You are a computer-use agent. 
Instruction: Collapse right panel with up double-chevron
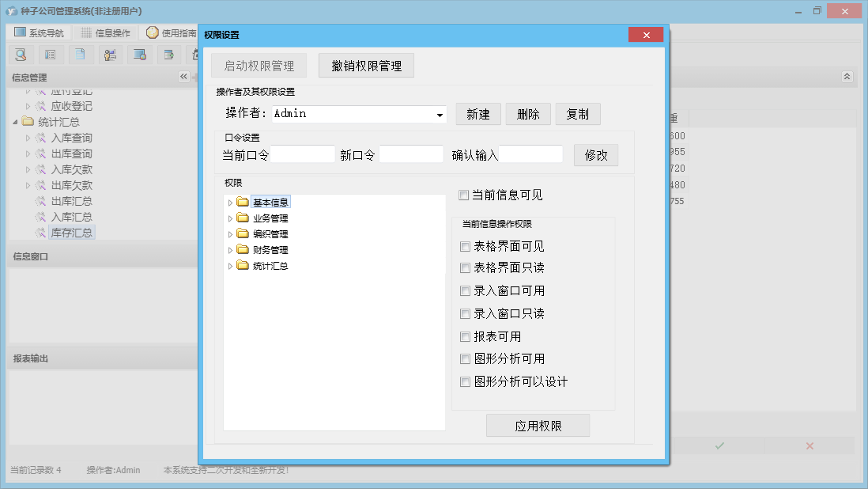847,77
